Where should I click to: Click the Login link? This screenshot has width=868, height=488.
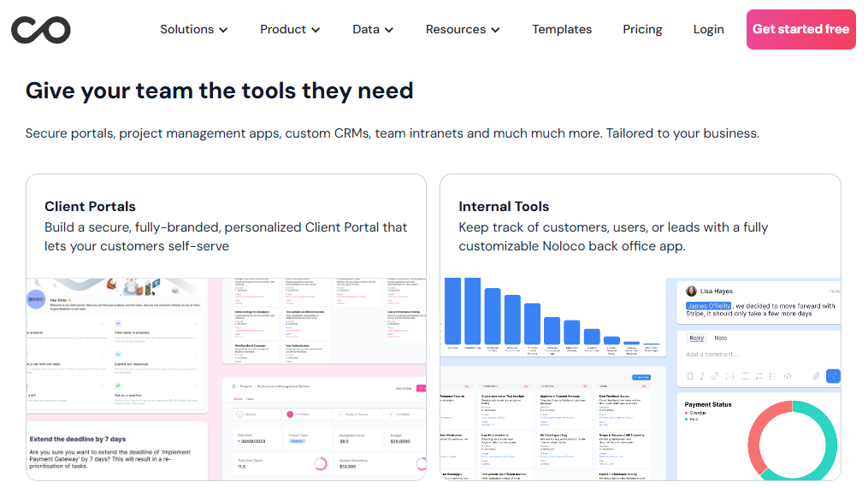click(708, 29)
